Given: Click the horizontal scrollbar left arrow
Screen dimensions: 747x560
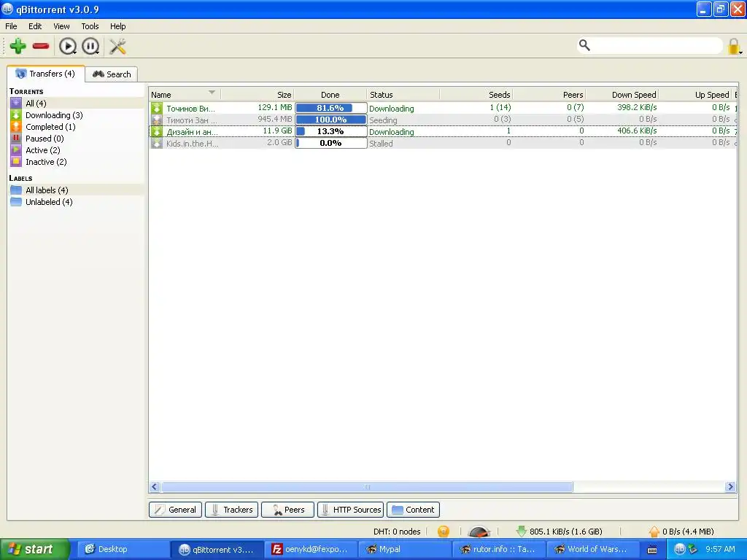Looking at the screenshot, I should (x=155, y=486).
